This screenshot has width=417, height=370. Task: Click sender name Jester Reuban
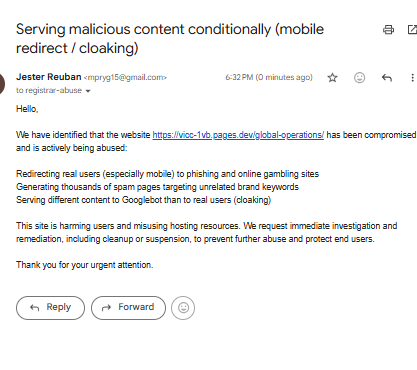[x=49, y=77]
